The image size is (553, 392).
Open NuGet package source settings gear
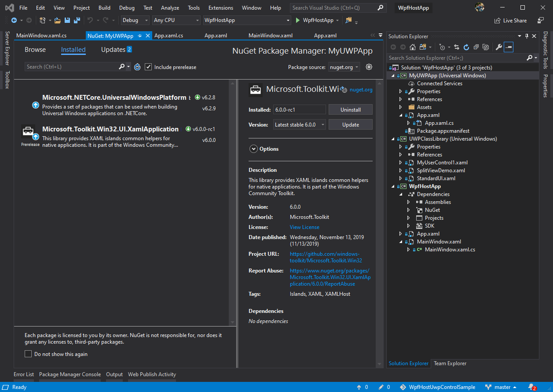point(369,67)
